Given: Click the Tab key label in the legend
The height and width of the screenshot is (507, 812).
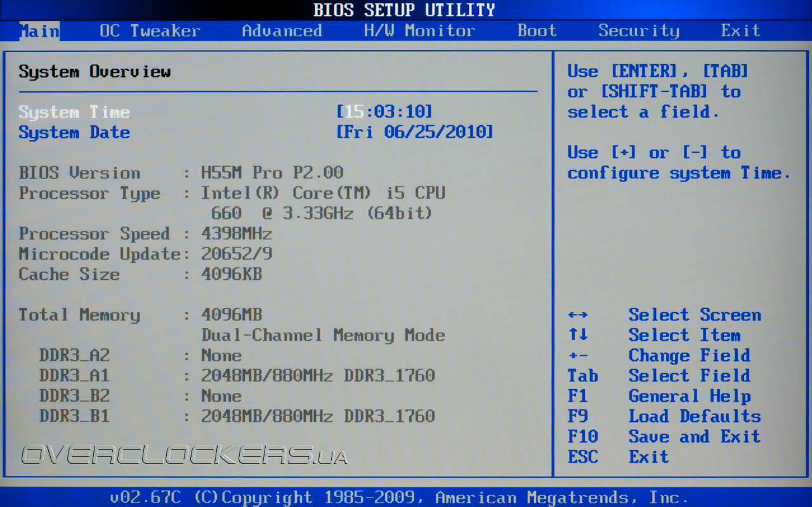Looking at the screenshot, I should click(x=583, y=376).
